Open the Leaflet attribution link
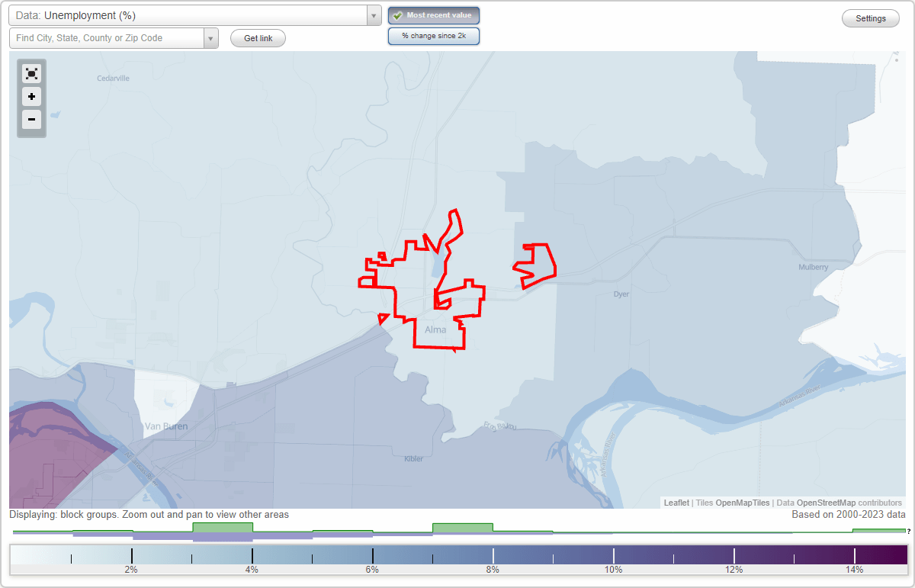 676,503
